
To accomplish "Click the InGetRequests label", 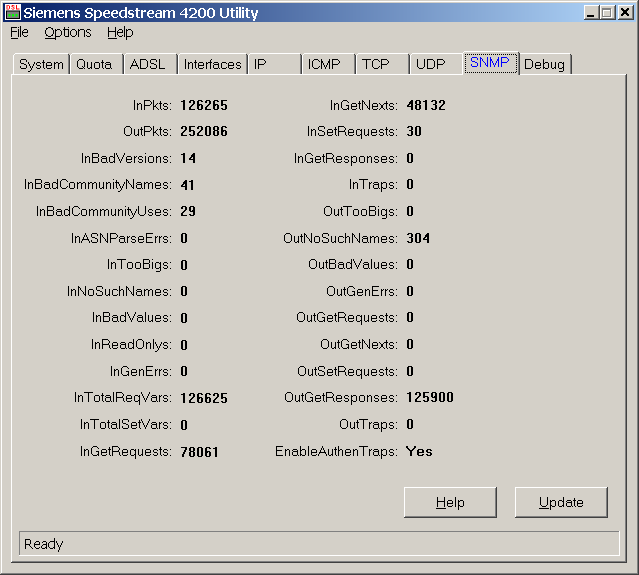I will tap(126, 452).
